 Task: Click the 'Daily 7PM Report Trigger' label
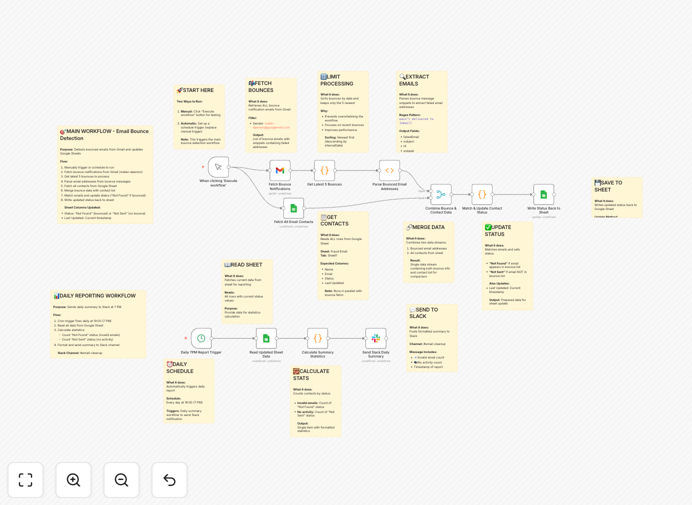coord(201,352)
